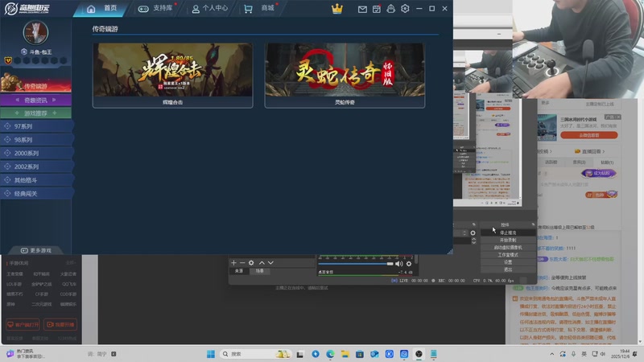644x362 pixels.
Task: Open the settings gear in the title bar
Action: (405, 9)
